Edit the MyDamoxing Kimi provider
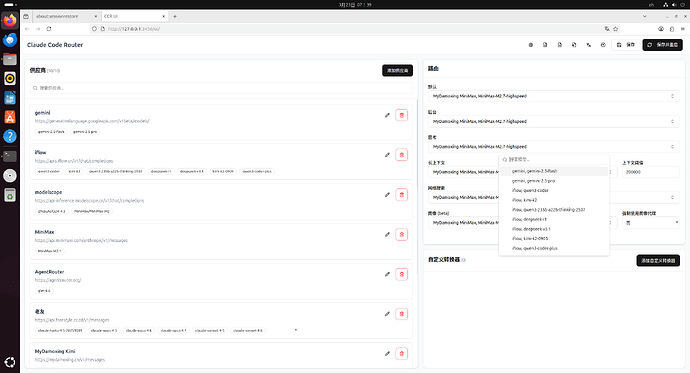Viewport: 690px width, 373px height. pos(387,354)
